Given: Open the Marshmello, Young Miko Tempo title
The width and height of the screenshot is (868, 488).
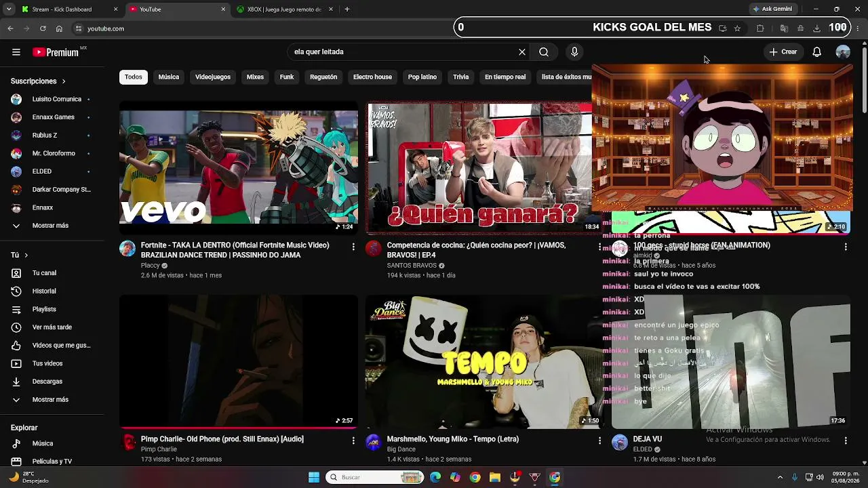Looking at the screenshot, I should click(453, 439).
